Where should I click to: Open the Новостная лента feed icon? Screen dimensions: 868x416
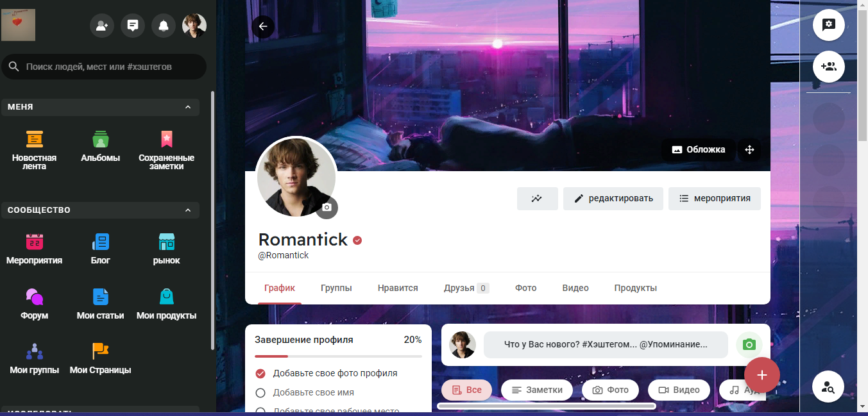click(35, 139)
